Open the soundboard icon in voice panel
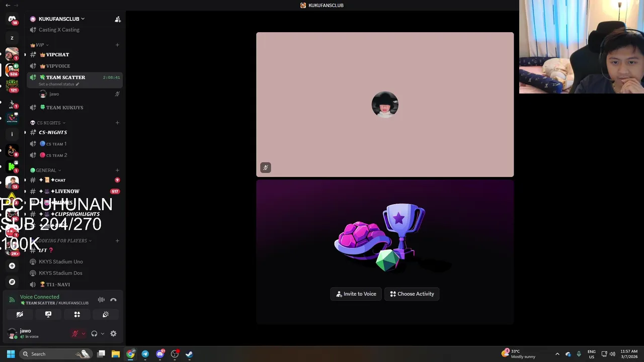The height and width of the screenshot is (362, 644). 106,314
